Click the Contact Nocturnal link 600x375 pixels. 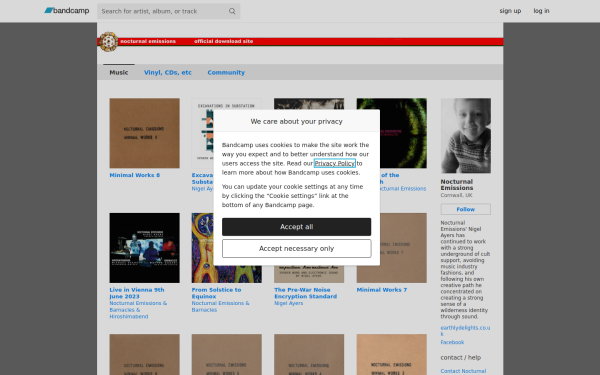pos(463,371)
